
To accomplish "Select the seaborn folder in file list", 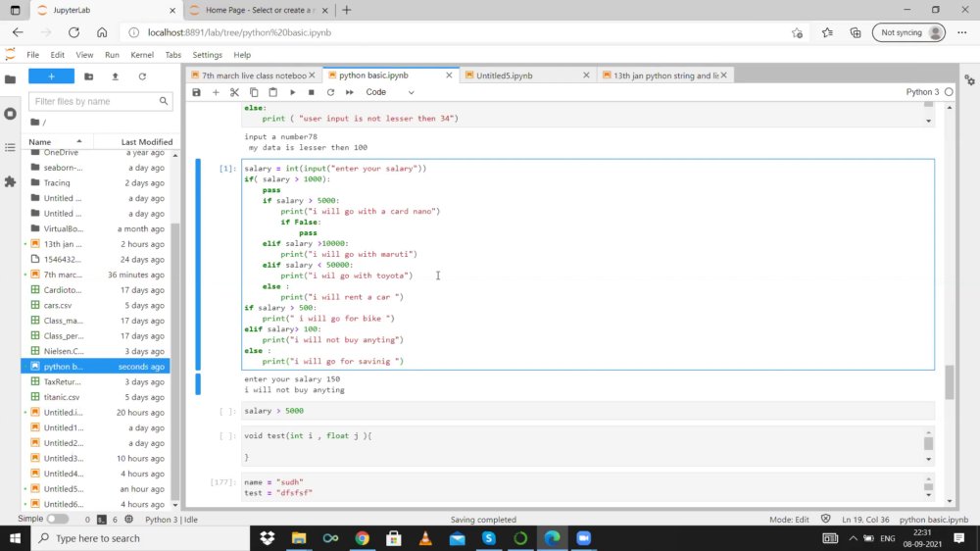I will (97, 168).
